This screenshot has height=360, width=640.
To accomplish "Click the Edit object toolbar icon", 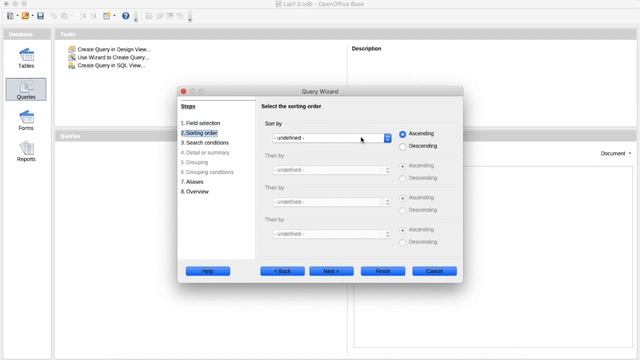I will pos(160,16).
